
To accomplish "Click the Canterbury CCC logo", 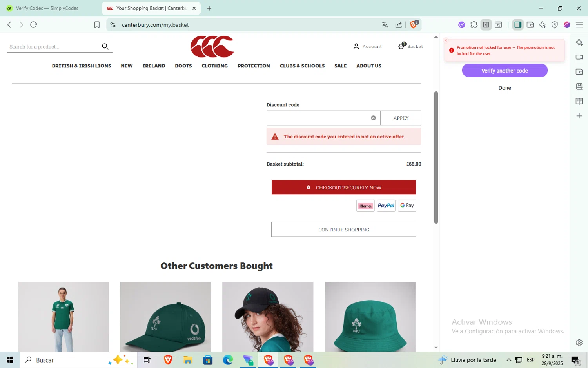I will coord(212,46).
